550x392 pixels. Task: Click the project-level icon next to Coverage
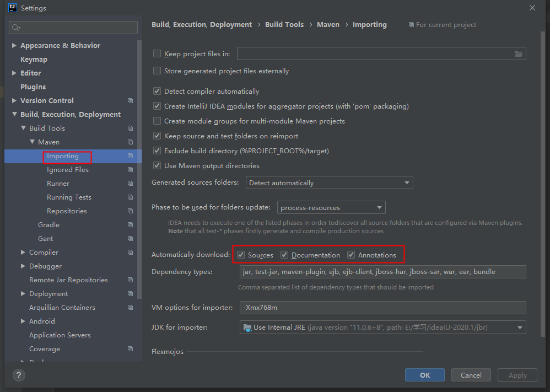[131, 349]
